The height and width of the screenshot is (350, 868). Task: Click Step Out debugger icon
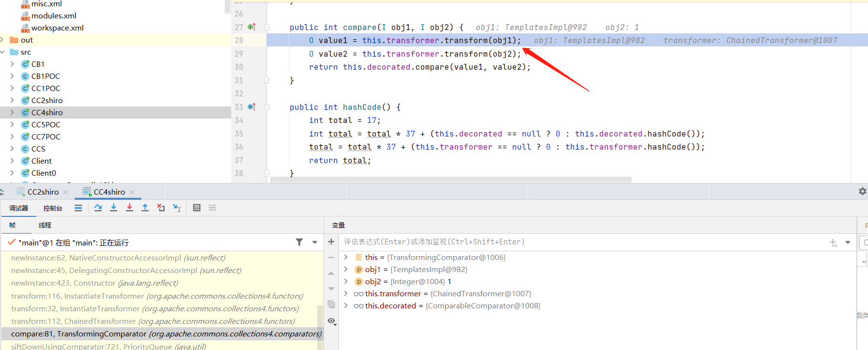(x=145, y=208)
